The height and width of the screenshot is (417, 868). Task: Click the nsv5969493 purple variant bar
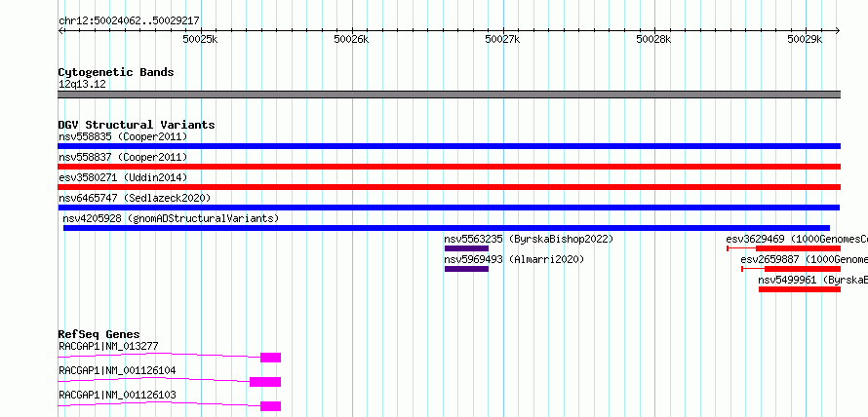point(466,269)
